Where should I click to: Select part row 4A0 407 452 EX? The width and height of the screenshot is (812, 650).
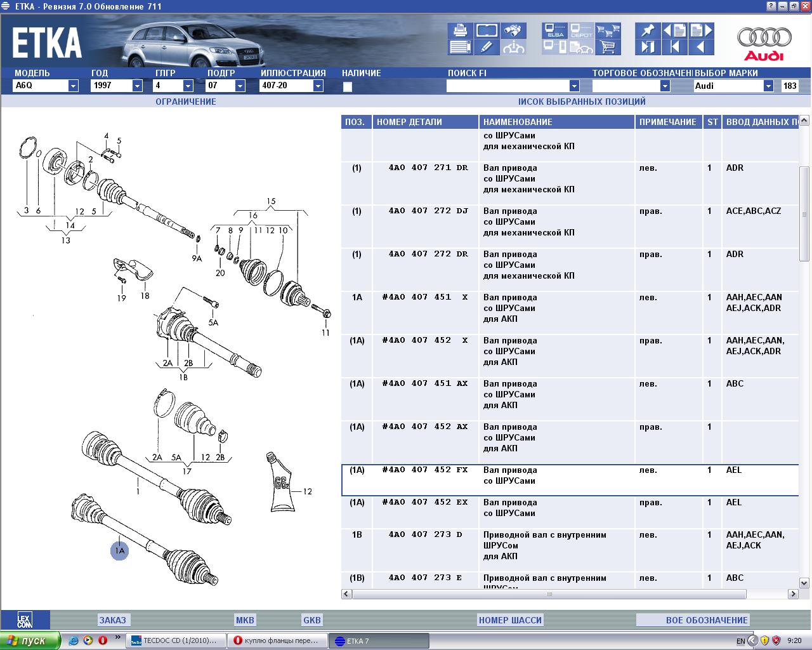tap(570, 513)
